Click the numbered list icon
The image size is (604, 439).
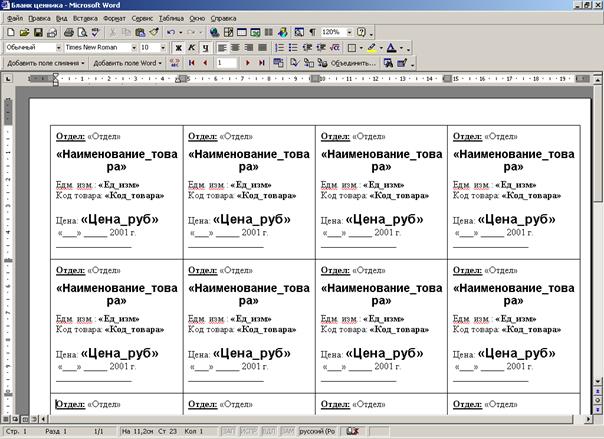tap(279, 47)
